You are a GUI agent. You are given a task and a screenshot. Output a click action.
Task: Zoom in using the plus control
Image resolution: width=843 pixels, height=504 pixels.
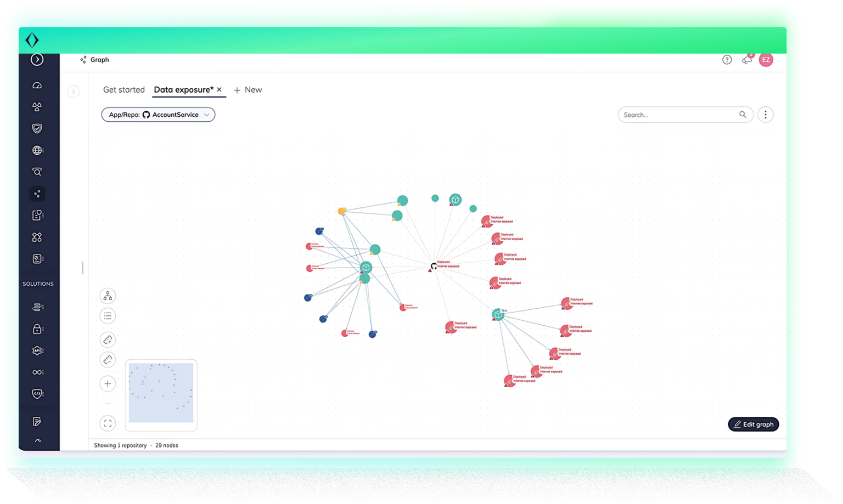tap(108, 383)
